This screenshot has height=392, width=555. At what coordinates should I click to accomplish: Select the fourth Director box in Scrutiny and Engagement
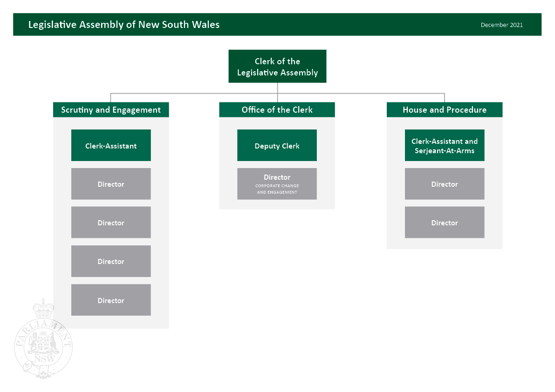pos(111,300)
